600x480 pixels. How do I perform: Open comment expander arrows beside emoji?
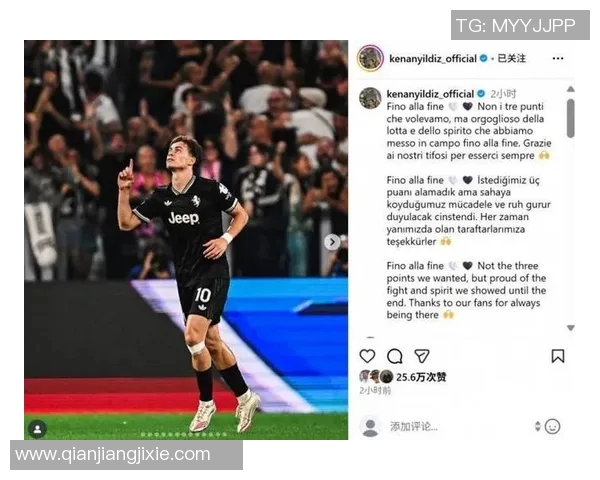point(538,426)
